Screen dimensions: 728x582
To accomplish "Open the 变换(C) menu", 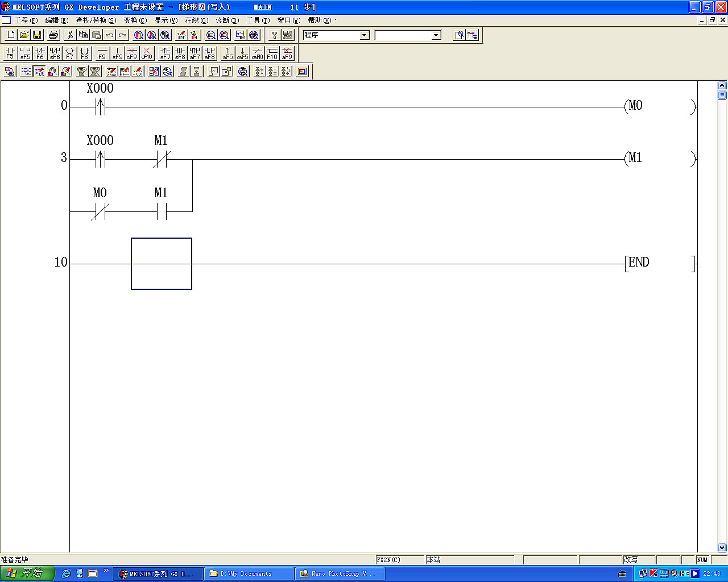I will tap(135, 20).
